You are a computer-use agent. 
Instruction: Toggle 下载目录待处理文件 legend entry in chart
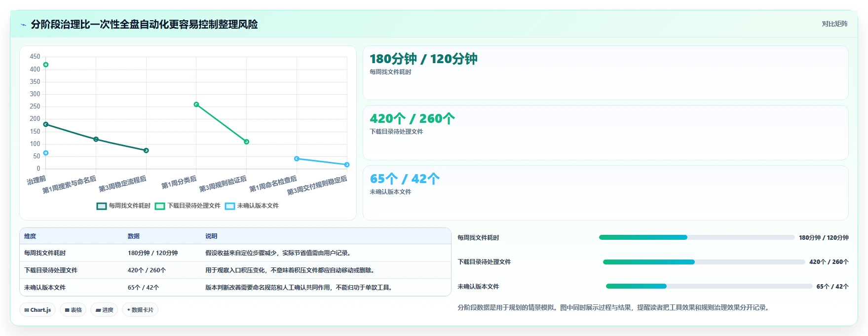[x=188, y=206]
